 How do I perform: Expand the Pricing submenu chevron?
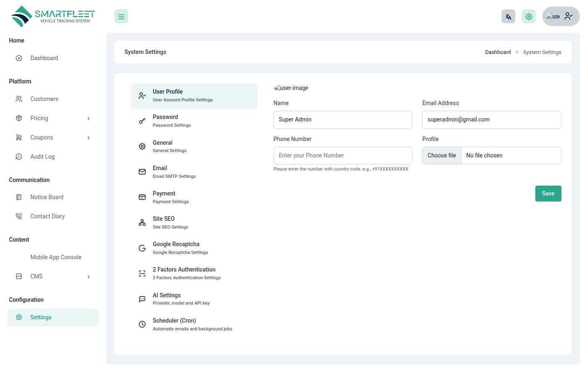[x=89, y=119]
